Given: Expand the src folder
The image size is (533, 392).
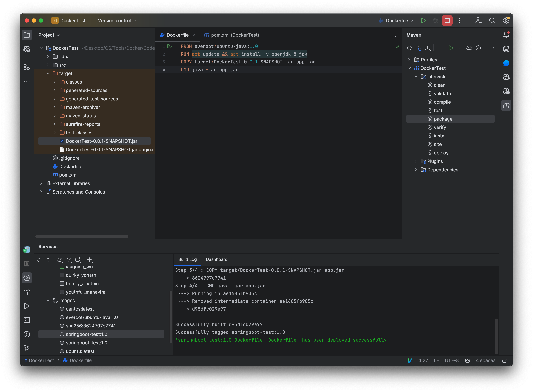Looking at the screenshot, I should [x=48, y=65].
